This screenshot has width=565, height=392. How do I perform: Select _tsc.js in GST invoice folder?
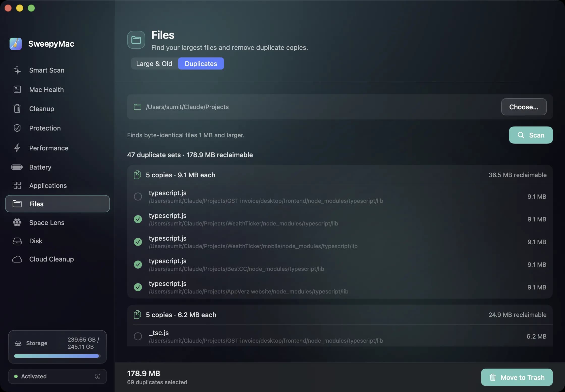(138, 336)
